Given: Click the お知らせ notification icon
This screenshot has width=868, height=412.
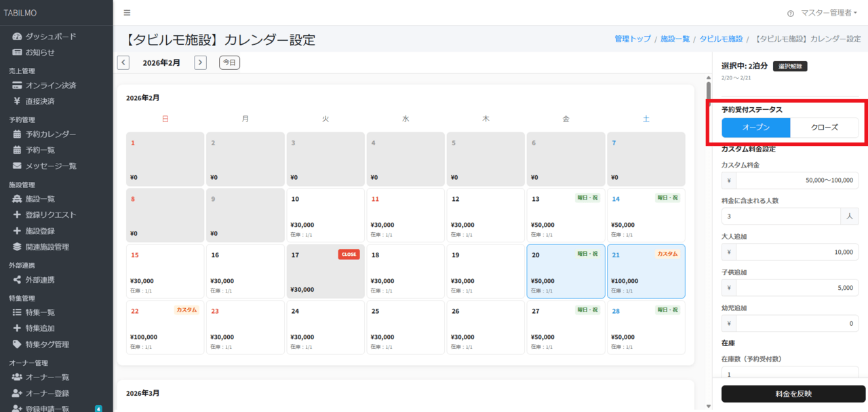Looking at the screenshot, I should tap(16, 52).
